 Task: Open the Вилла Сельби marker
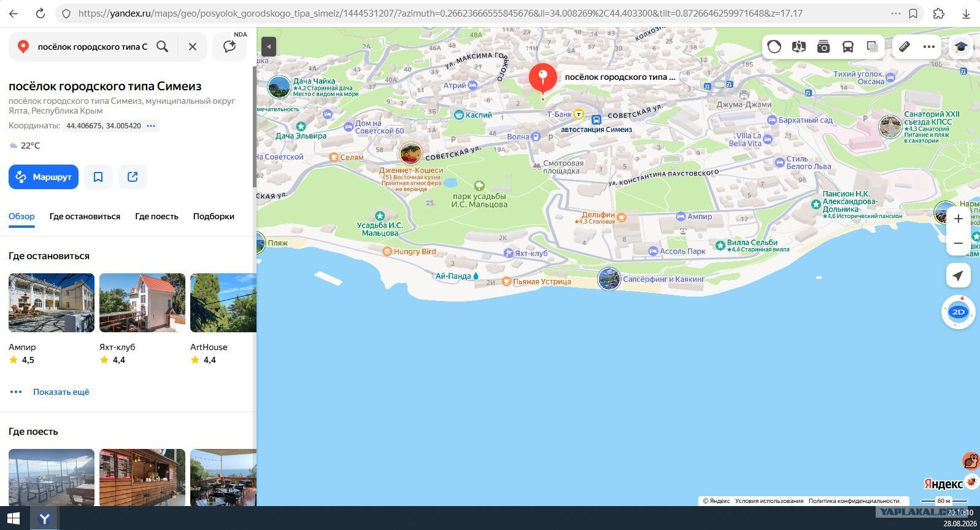point(720,246)
